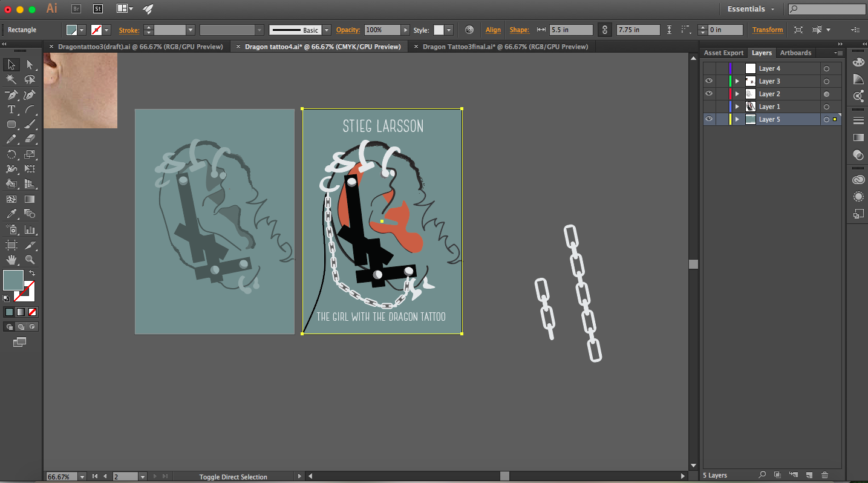The image size is (868, 483).
Task: Select the Type tool
Action: tap(11, 110)
